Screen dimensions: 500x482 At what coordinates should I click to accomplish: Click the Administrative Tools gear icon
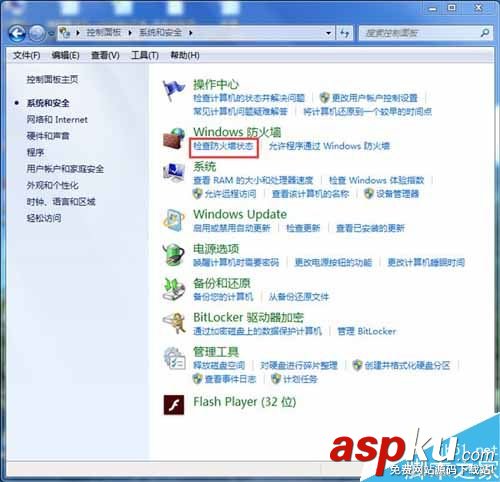(x=174, y=358)
